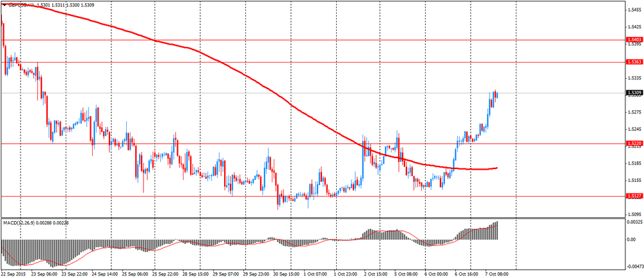
Task: Click the 29 Sep 07:00 time label
Action: click(x=226, y=273)
